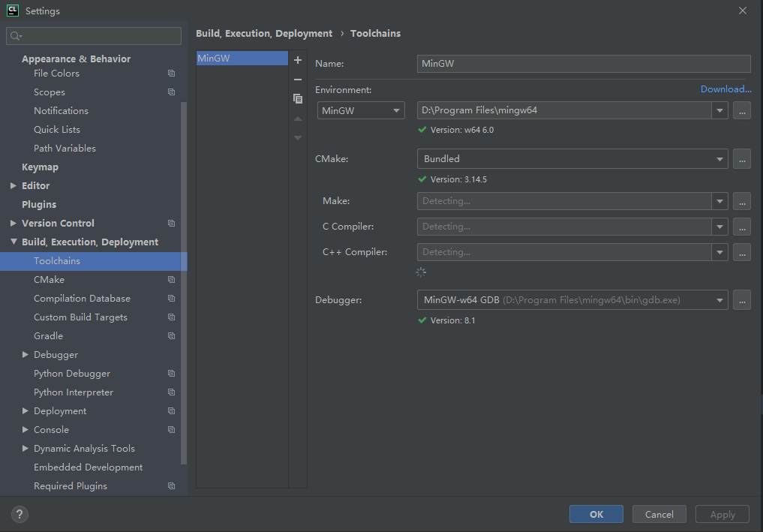Browse for C++ Compiler executable
763x532 pixels.
[741, 252]
